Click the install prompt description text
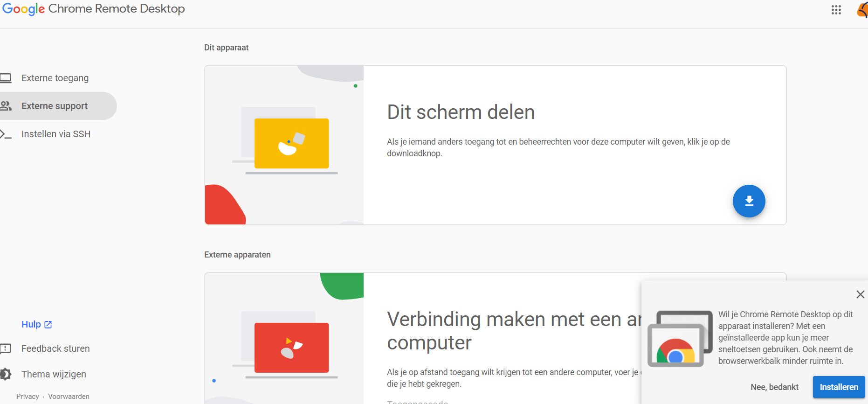 point(786,338)
